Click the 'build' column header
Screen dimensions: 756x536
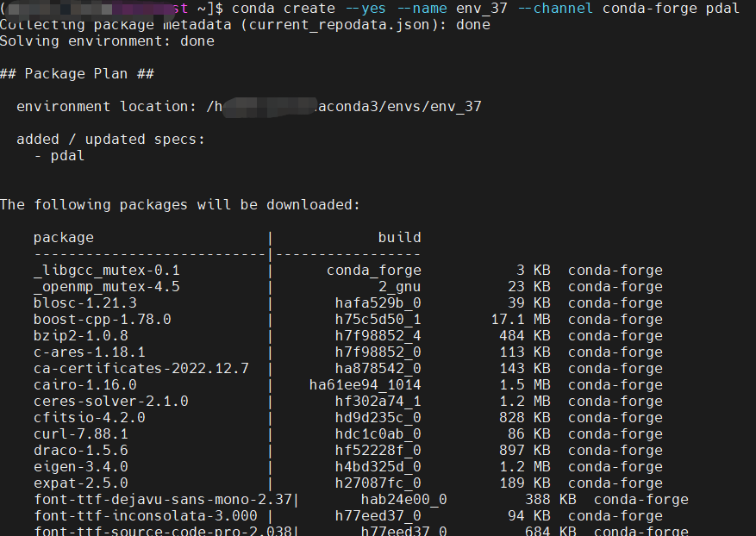pos(399,237)
